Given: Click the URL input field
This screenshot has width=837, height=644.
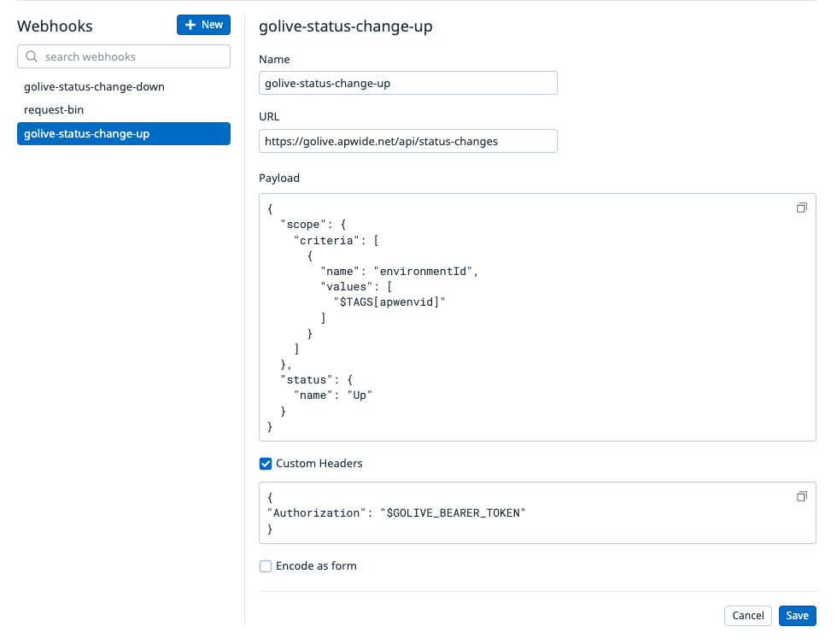Looking at the screenshot, I should [407, 141].
